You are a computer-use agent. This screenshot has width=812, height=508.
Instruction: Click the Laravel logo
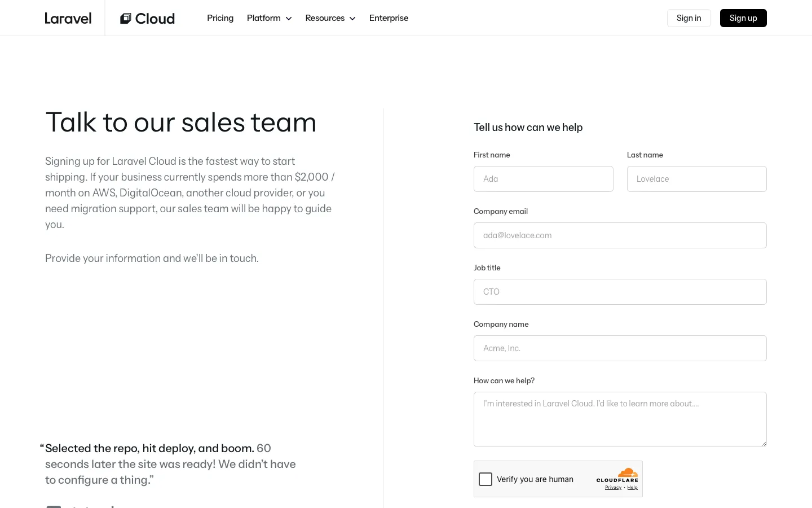(68, 18)
